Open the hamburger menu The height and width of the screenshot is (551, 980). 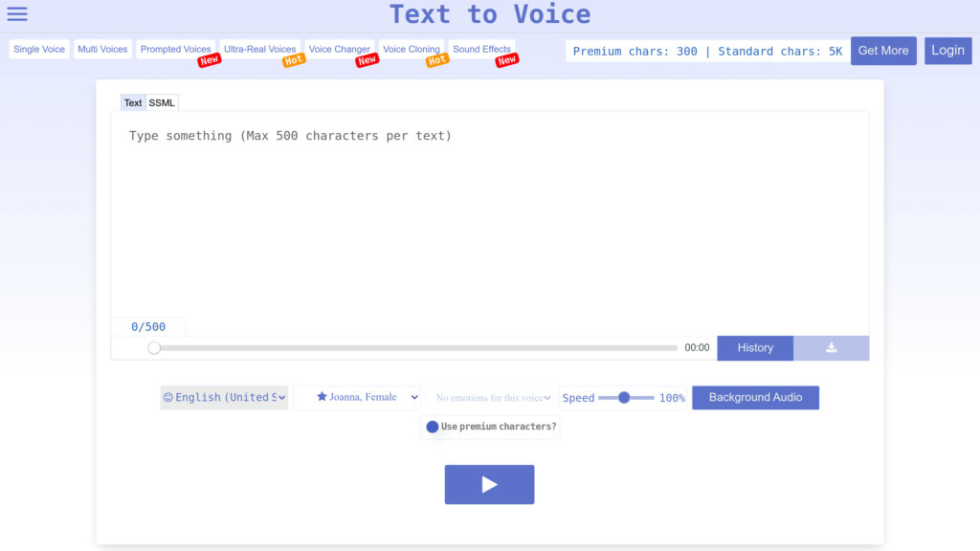point(16,13)
